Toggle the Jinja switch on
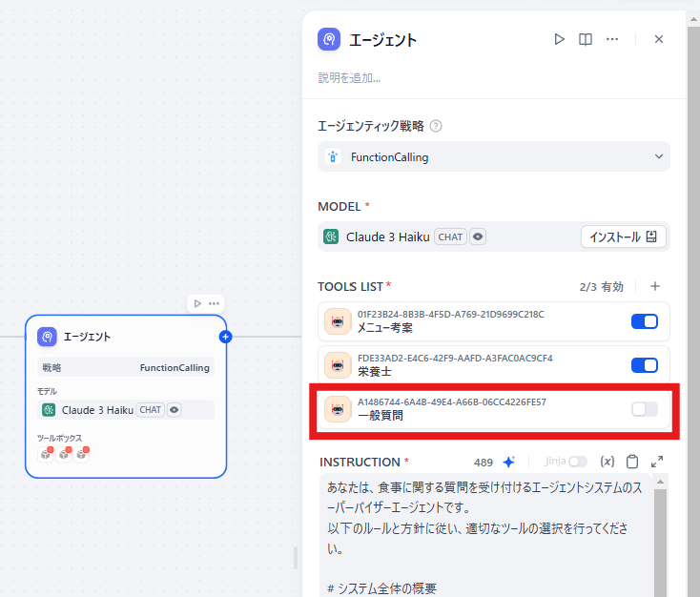This screenshot has width=700, height=597. 578,462
